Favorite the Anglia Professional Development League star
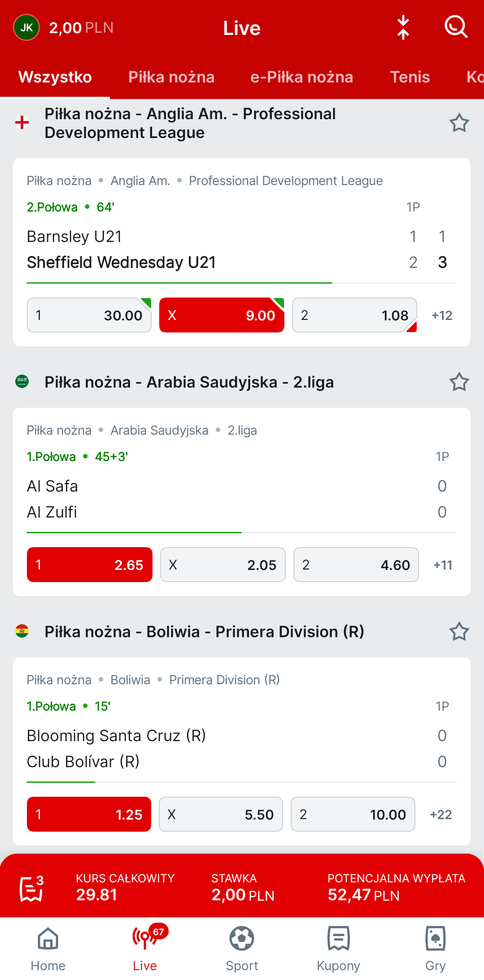This screenshot has height=980, width=484. coord(459,123)
